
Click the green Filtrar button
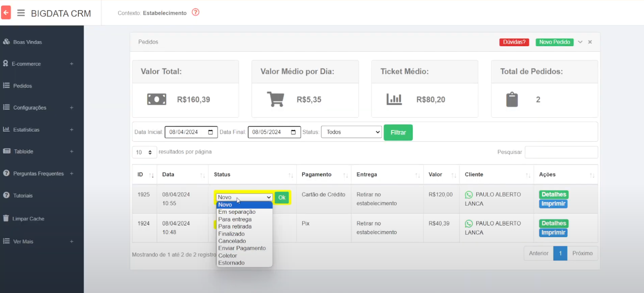(398, 132)
